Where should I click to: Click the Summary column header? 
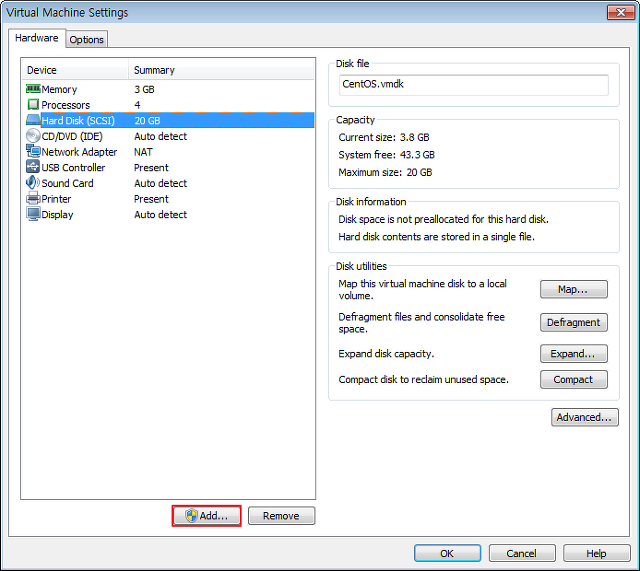pos(221,70)
